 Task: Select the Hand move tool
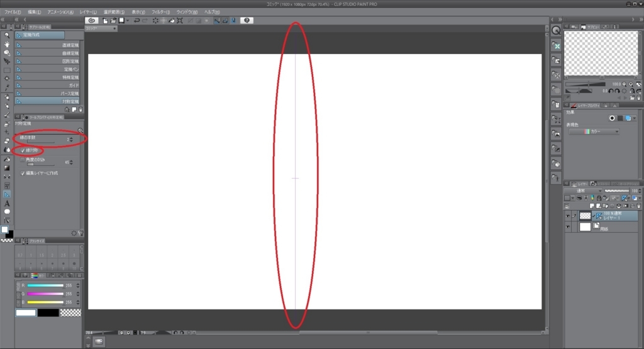[7, 44]
